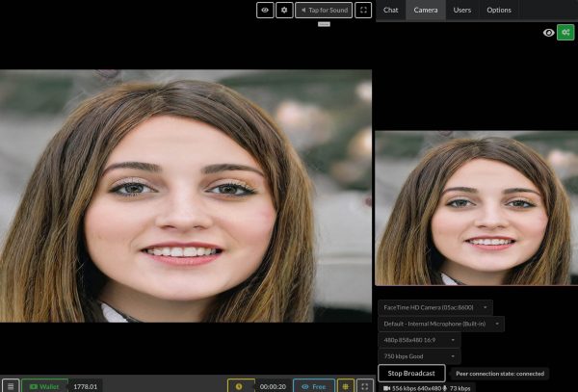Toggle the eye icon in top video toolbar

click(x=265, y=10)
